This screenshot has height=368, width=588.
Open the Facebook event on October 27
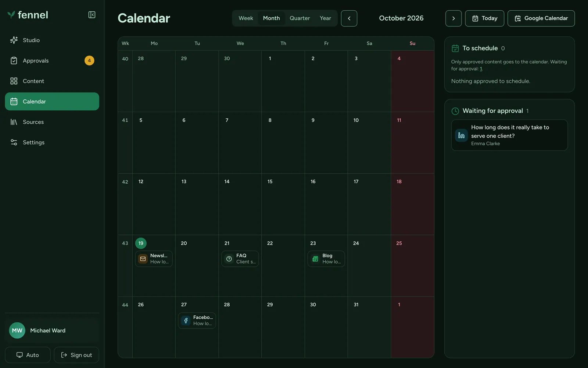(x=197, y=321)
